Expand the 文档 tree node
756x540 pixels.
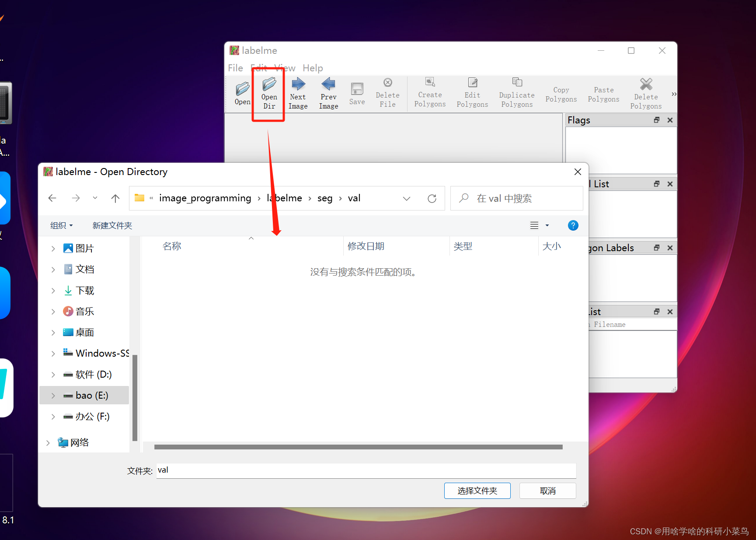[x=53, y=270]
